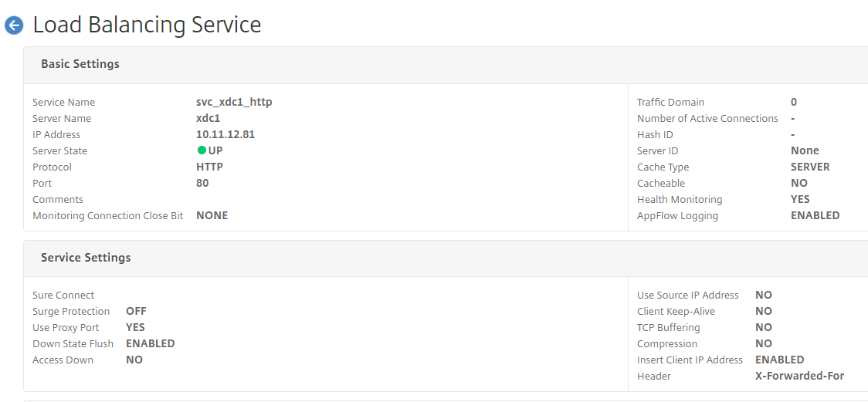Click the Insert Client IP Address ENABLED value
This screenshot has height=402, width=868.
(x=779, y=360)
